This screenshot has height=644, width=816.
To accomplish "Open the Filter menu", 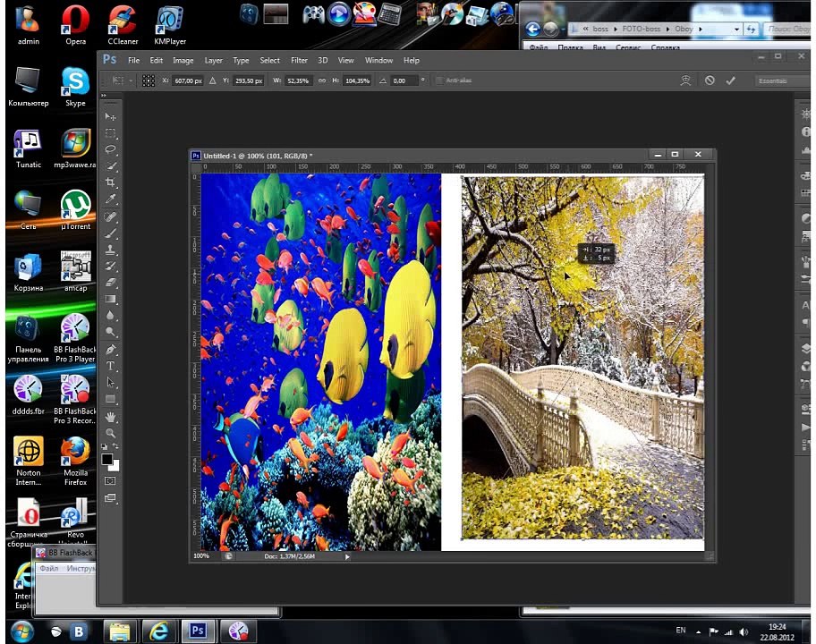I will [299, 60].
